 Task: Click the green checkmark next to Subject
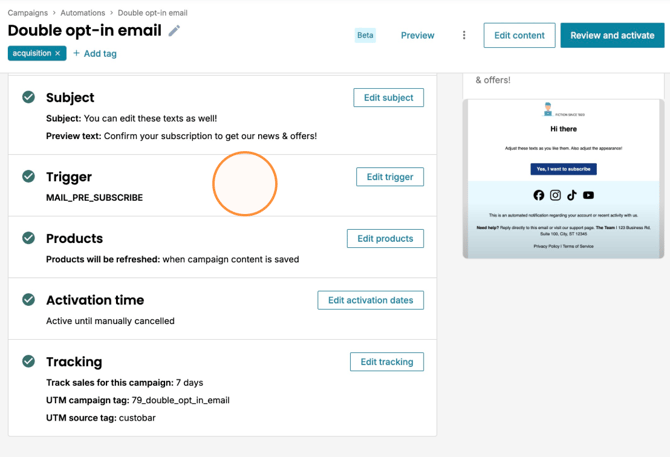point(29,97)
